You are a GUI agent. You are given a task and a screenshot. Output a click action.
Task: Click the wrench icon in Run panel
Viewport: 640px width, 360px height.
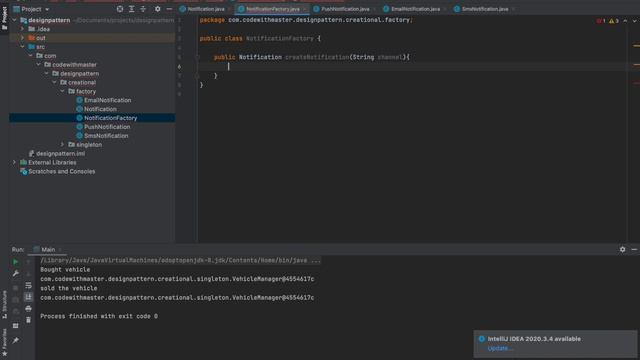point(16,273)
